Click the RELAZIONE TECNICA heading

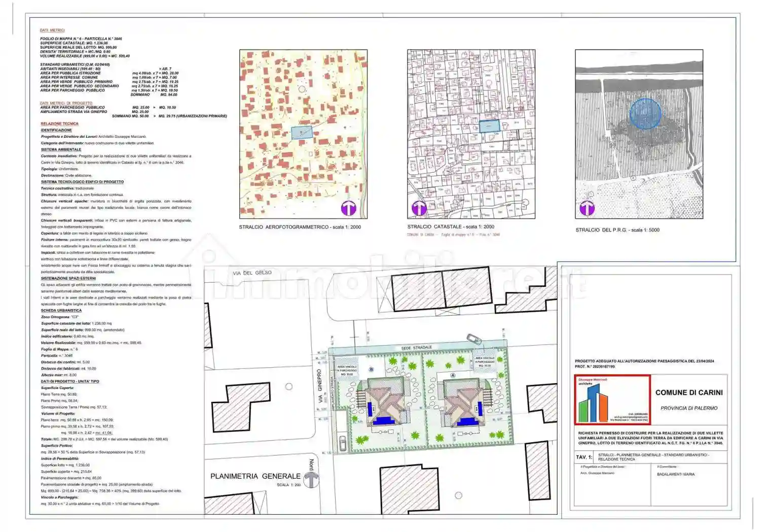tap(60, 124)
